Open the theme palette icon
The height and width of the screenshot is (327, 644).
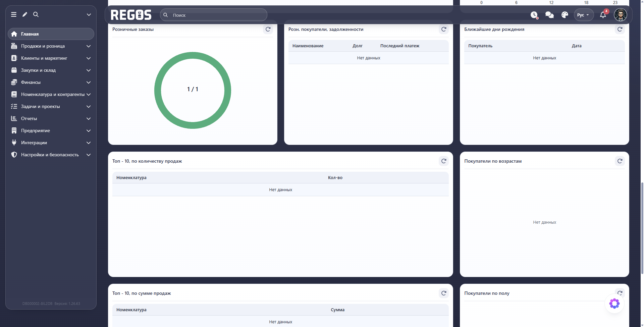[x=565, y=15]
